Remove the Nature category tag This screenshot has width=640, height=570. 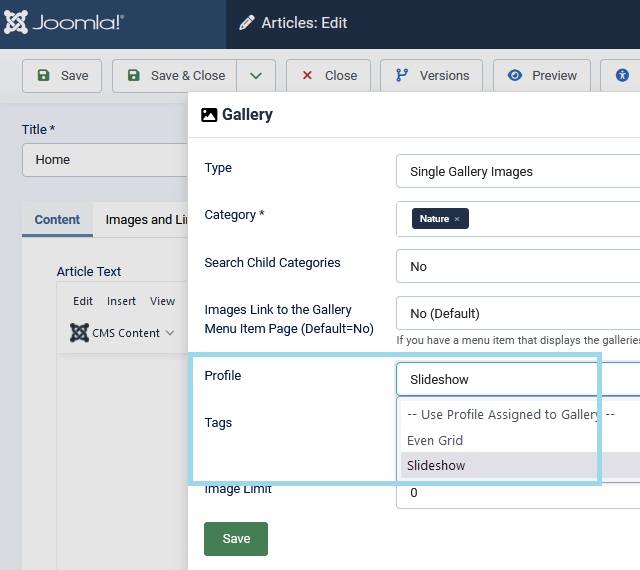pos(457,219)
